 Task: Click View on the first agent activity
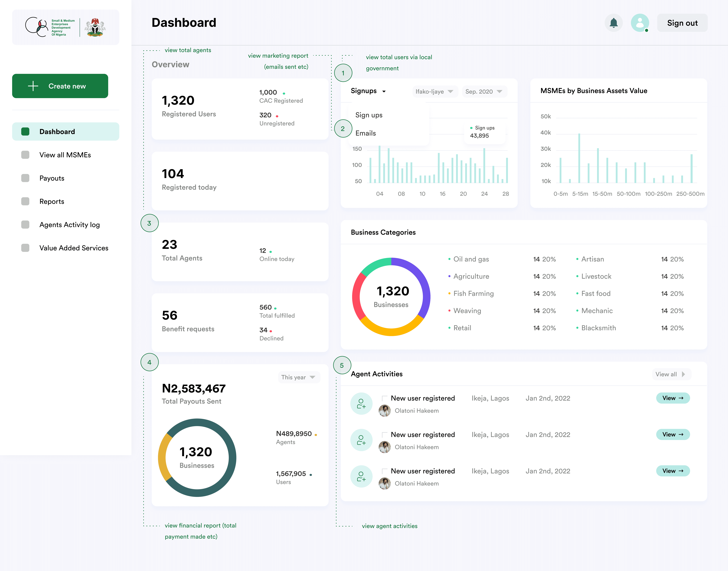tap(673, 398)
